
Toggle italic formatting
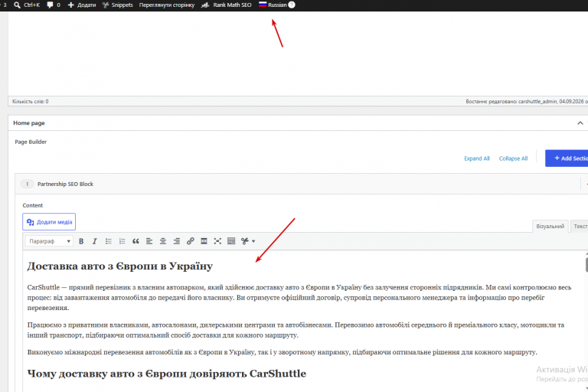pyautogui.click(x=94, y=241)
